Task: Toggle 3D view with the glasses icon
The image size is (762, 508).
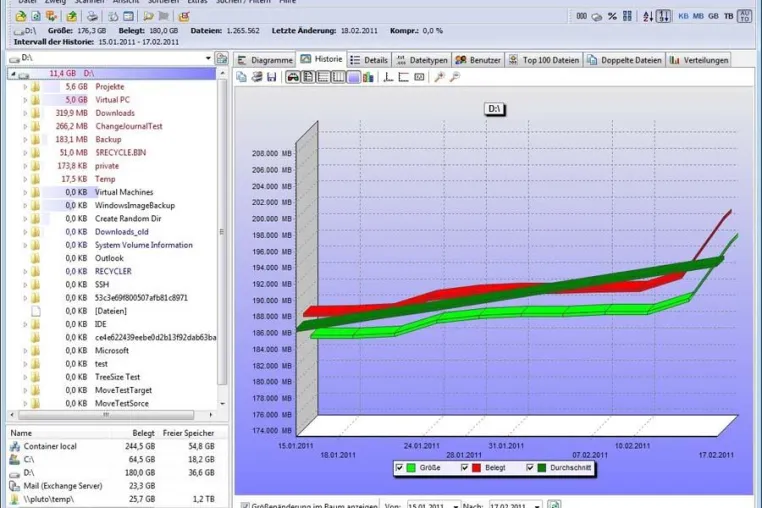Action: click(x=293, y=77)
